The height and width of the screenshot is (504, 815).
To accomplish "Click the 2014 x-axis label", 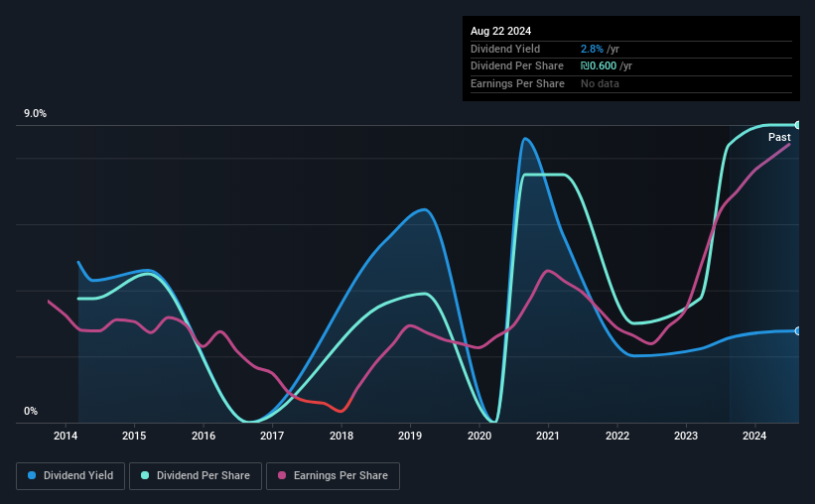I will pos(66,436).
